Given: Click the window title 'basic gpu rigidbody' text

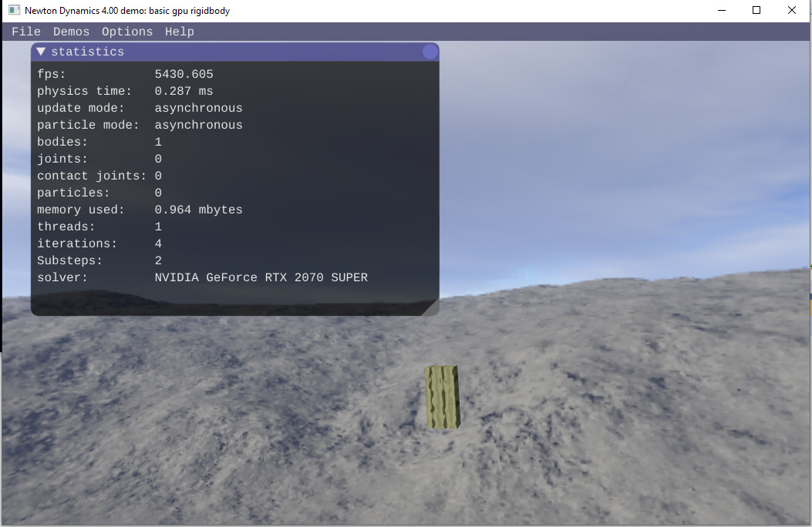Looking at the screenshot, I should tap(189, 11).
